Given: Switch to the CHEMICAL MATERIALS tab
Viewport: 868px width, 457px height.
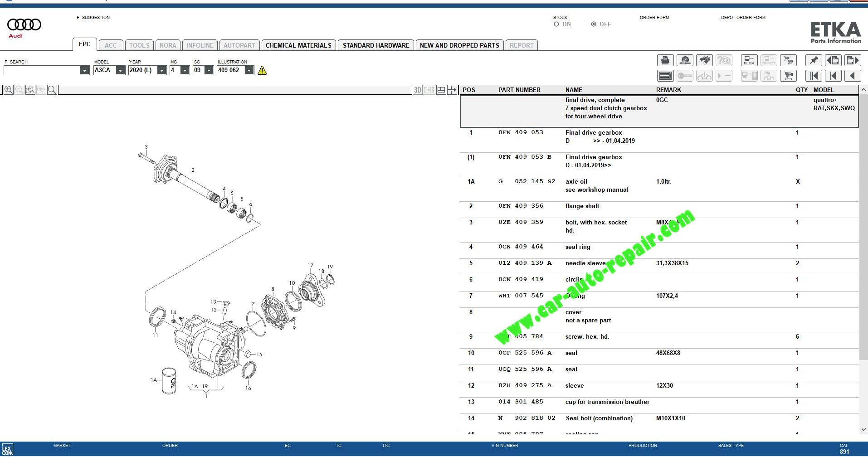Looking at the screenshot, I should 298,45.
